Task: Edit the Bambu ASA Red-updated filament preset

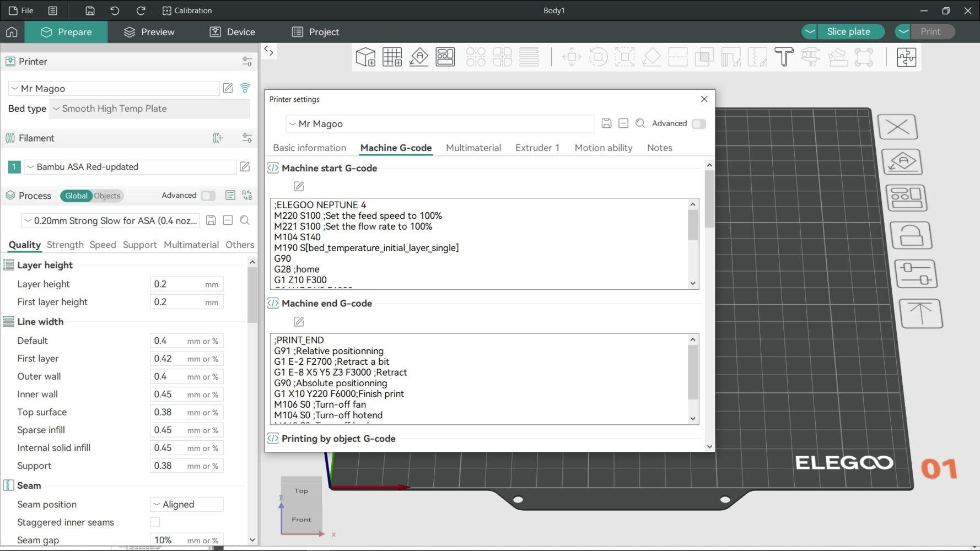Action: (x=245, y=166)
